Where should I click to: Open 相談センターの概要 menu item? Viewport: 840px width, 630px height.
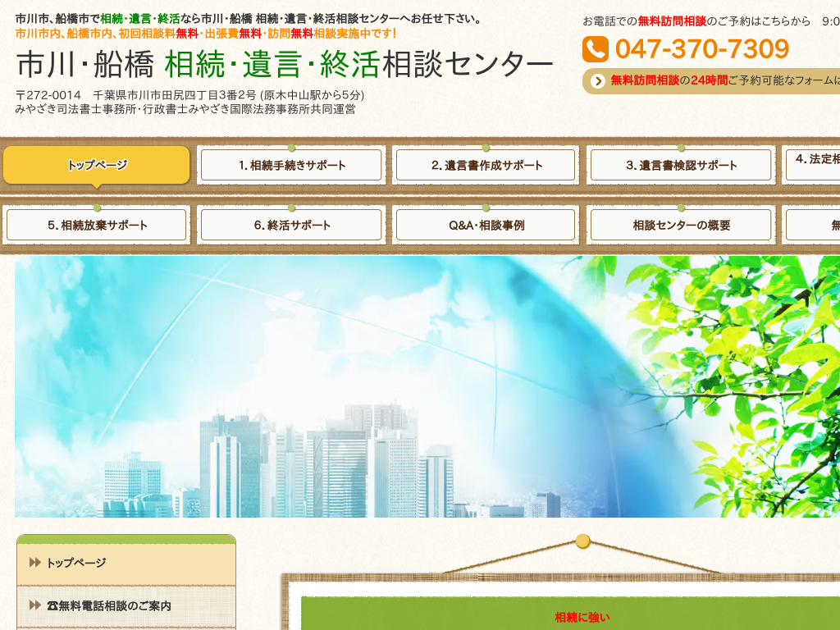(681, 225)
